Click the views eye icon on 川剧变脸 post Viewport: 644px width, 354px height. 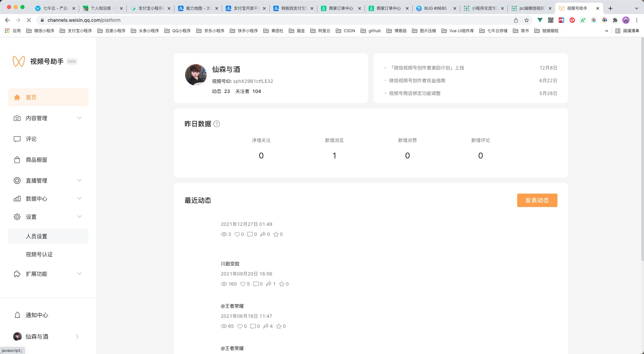click(x=224, y=284)
